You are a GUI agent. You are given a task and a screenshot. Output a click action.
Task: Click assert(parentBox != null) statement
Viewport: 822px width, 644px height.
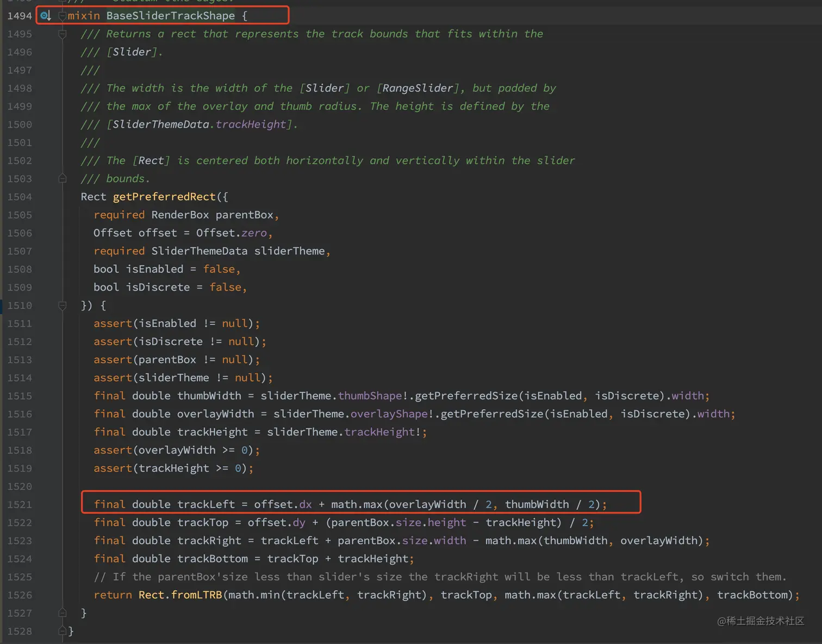pos(177,360)
